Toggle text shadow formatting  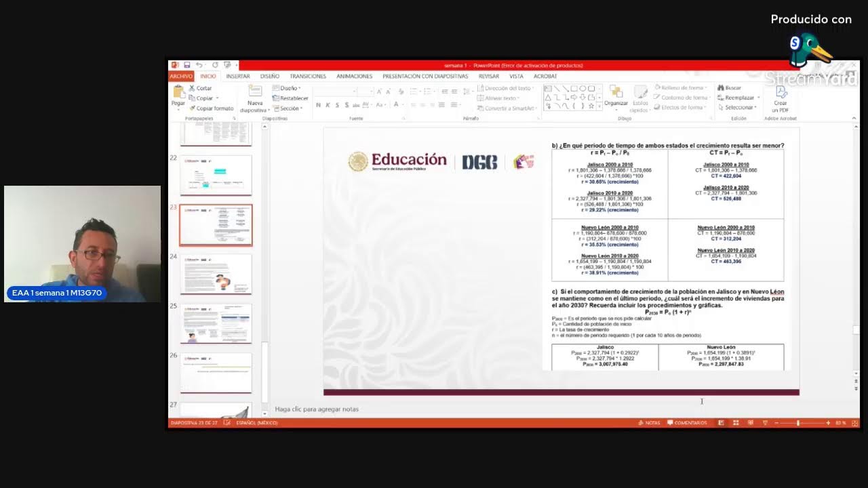[347, 105]
